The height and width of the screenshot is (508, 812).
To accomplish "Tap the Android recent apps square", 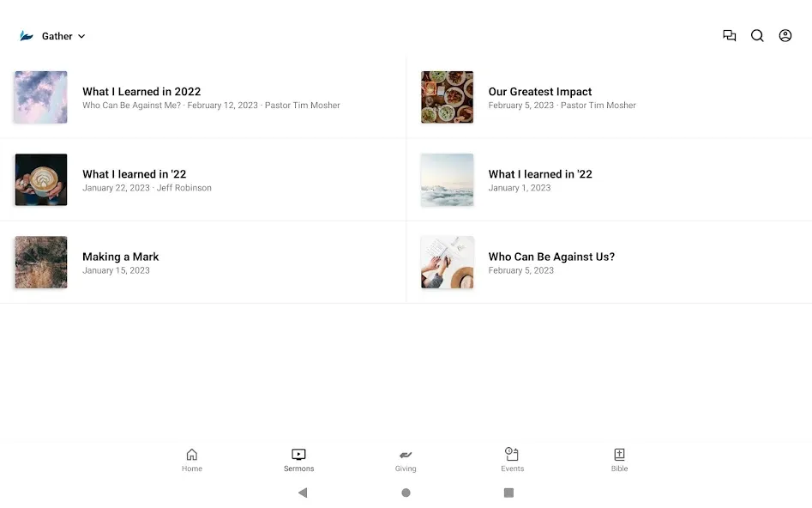I will 509,493.
